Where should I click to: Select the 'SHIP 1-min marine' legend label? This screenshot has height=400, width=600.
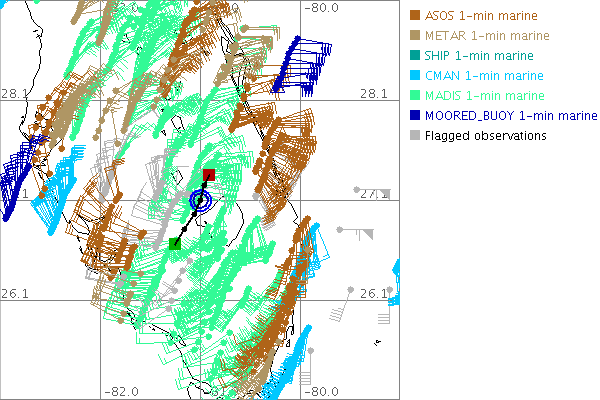(479, 56)
